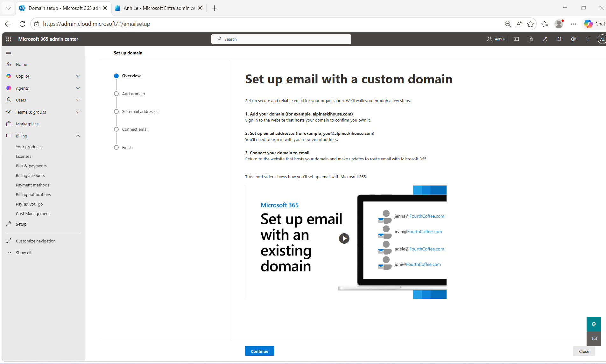Select the Connect email wizard step
Screen dimensions: 606x364
131,129
